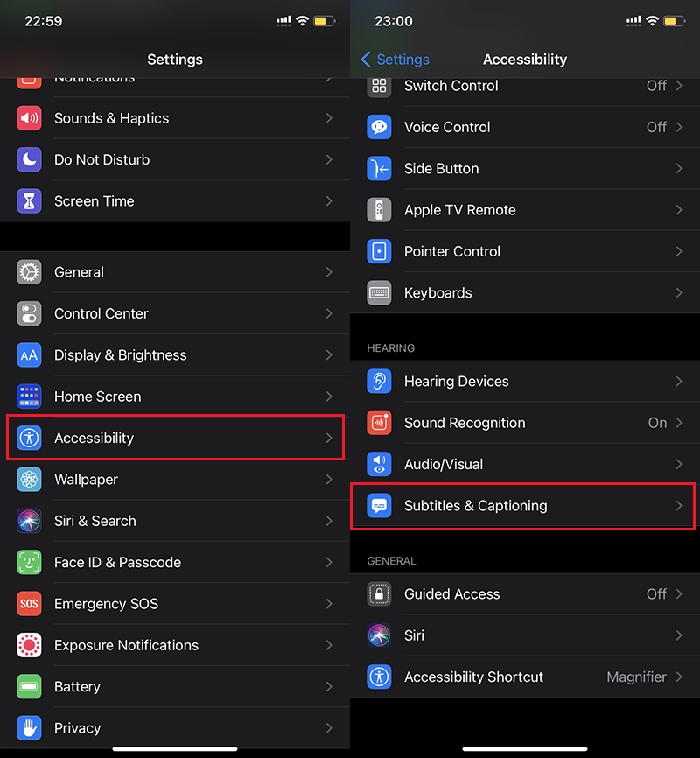Tap the Guided Access lock icon
700x758 pixels.
pos(379,594)
